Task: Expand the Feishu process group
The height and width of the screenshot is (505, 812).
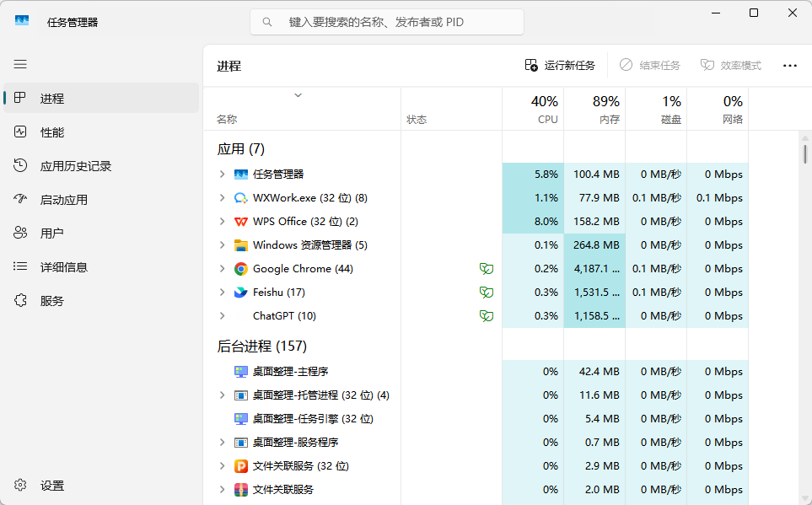Action: click(222, 292)
